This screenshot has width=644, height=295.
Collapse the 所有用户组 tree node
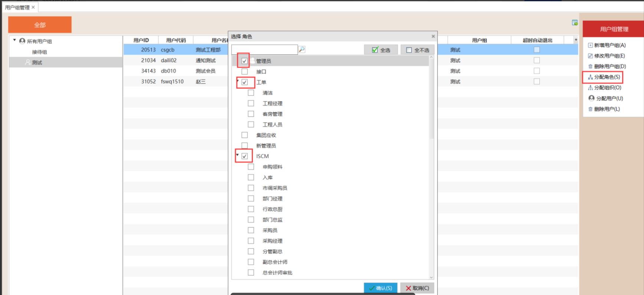tap(14, 40)
